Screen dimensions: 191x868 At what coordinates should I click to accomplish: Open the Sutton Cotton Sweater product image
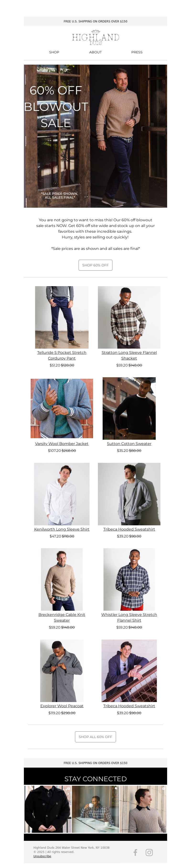pos(129,408)
